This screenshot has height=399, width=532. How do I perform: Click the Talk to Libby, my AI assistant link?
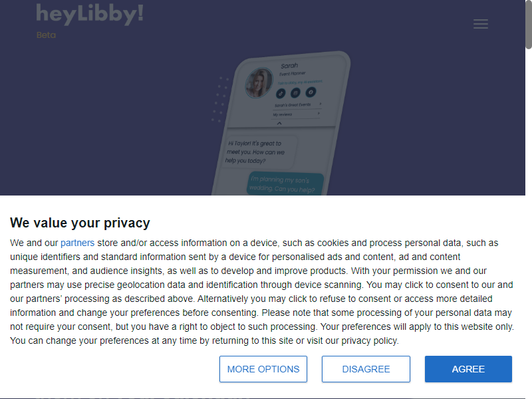300,82
